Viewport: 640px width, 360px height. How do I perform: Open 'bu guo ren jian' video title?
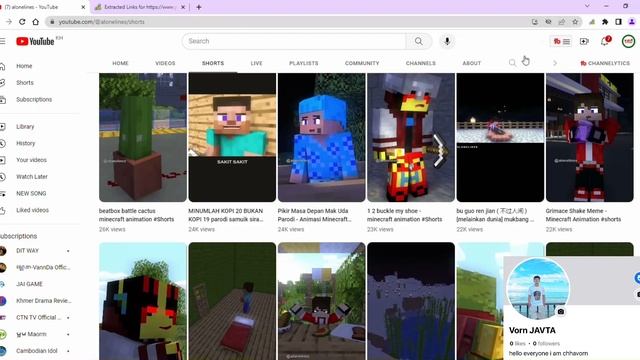[495, 215]
